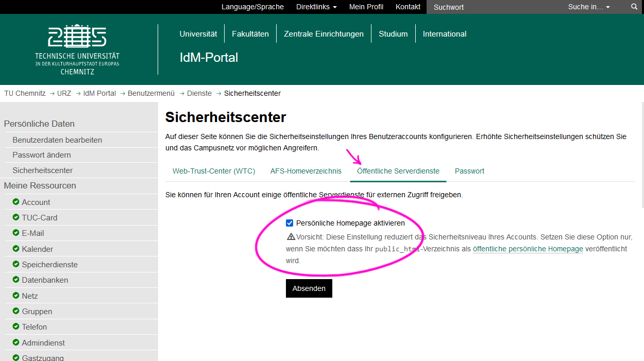
Task: Go to URZ breadcrumb
Action: [x=64, y=93]
